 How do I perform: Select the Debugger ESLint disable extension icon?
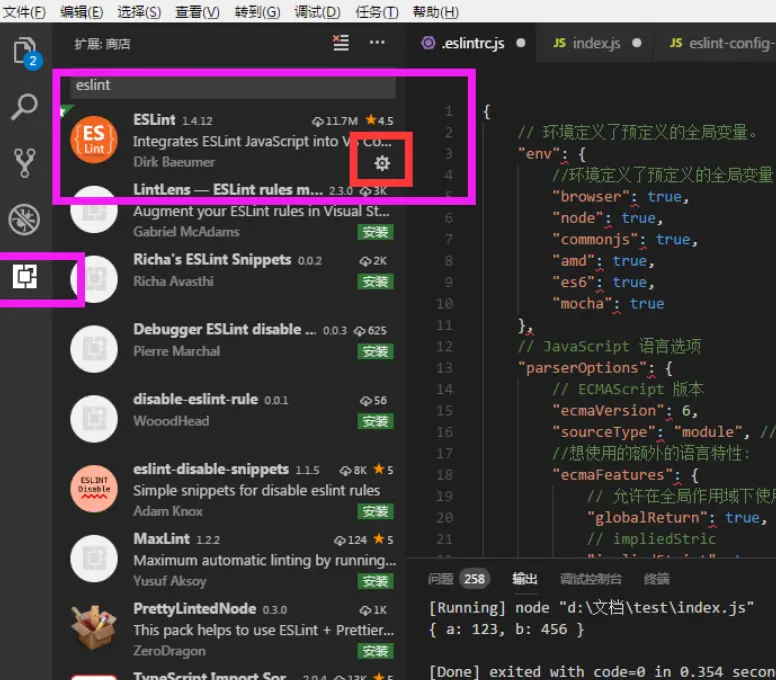pos(94,349)
